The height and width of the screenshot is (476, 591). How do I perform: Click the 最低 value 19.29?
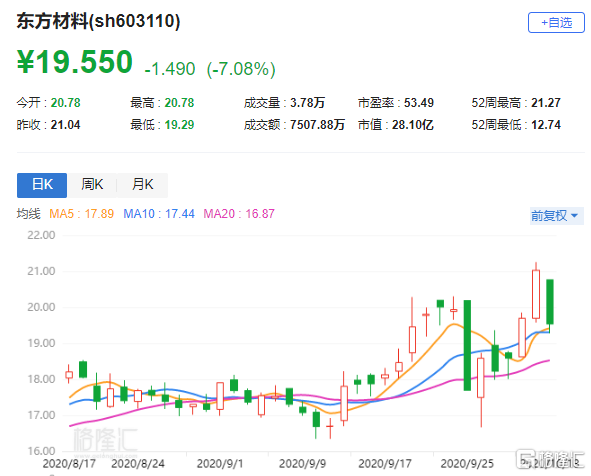coord(179,125)
